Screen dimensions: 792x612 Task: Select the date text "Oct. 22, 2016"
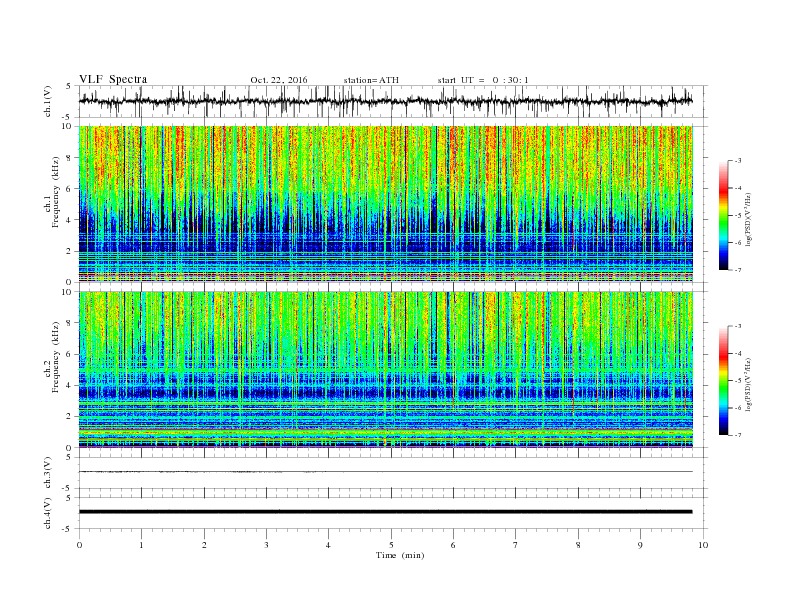278,80
